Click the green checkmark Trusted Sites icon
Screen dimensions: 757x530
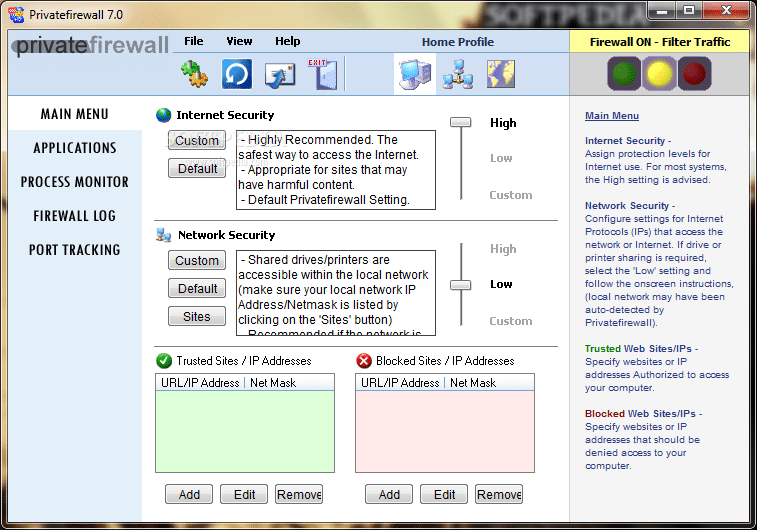(164, 361)
